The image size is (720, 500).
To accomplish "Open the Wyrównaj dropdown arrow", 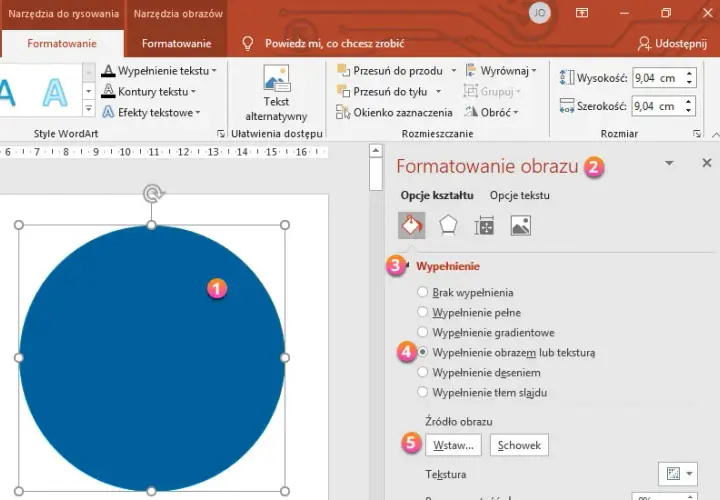I will [x=534, y=71].
